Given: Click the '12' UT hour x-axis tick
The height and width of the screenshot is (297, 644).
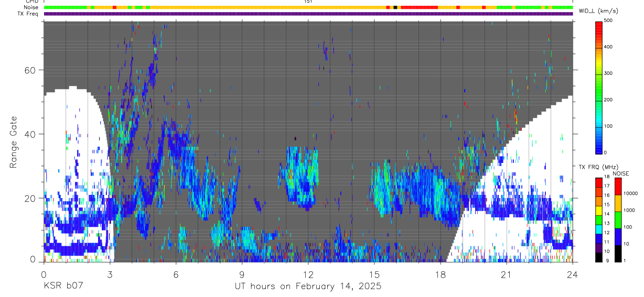Looking at the screenshot, I should click(x=308, y=273).
